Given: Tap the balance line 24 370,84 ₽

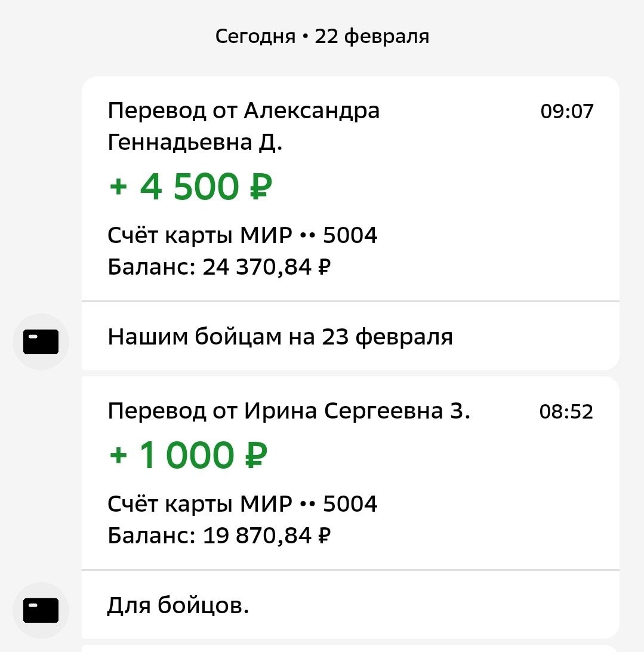Looking at the screenshot, I should 219,266.
